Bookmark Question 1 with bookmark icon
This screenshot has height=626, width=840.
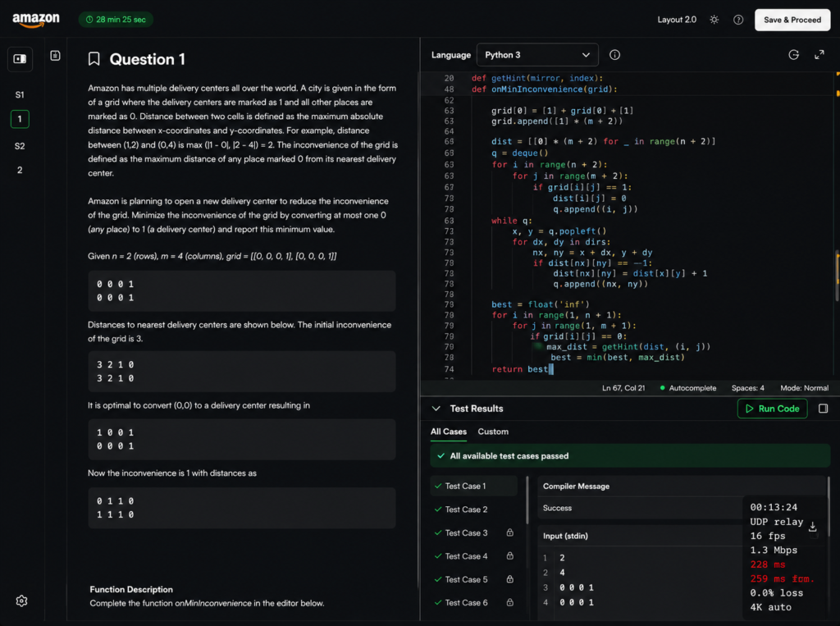[94, 59]
